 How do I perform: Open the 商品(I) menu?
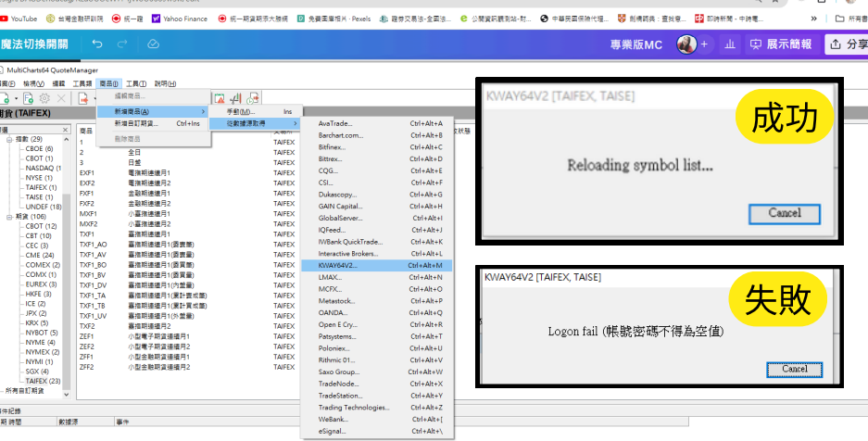pos(108,83)
